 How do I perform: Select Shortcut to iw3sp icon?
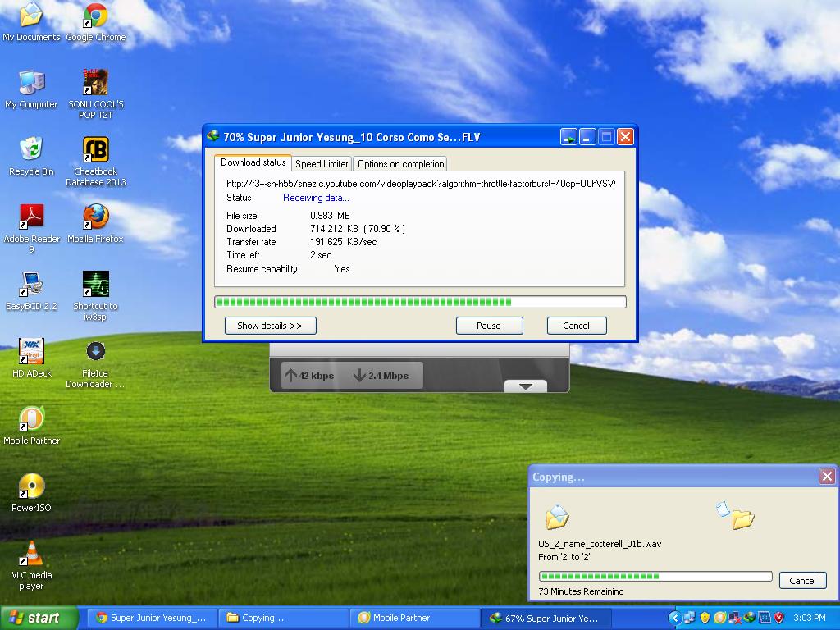[x=95, y=296]
